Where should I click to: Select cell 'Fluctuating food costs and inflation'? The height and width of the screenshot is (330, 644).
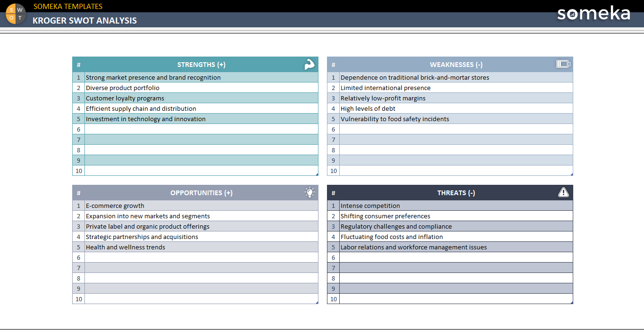pyautogui.click(x=456, y=237)
